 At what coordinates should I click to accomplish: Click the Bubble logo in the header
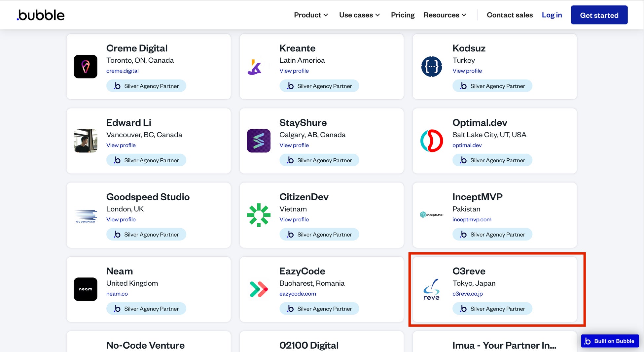click(41, 15)
